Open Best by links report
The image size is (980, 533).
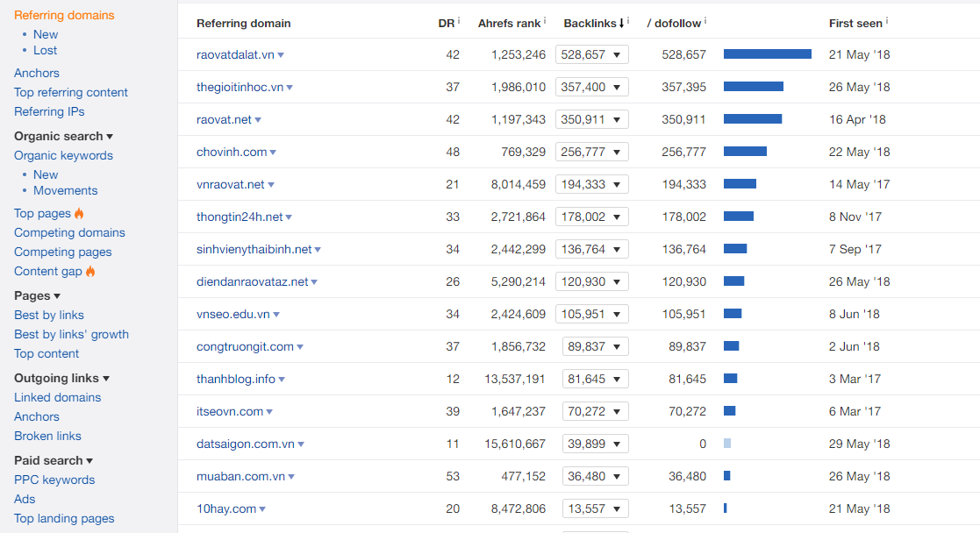(x=49, y=315)
